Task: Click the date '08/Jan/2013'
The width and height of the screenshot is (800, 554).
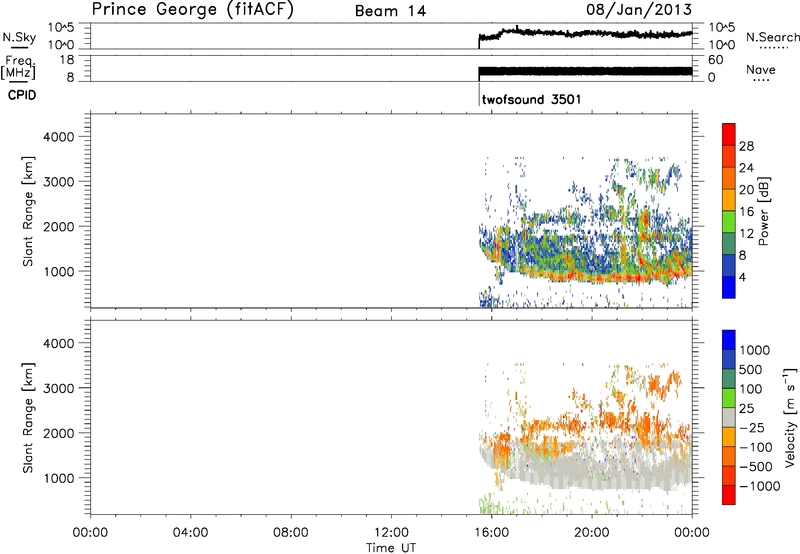Action: tap(639, 10)
